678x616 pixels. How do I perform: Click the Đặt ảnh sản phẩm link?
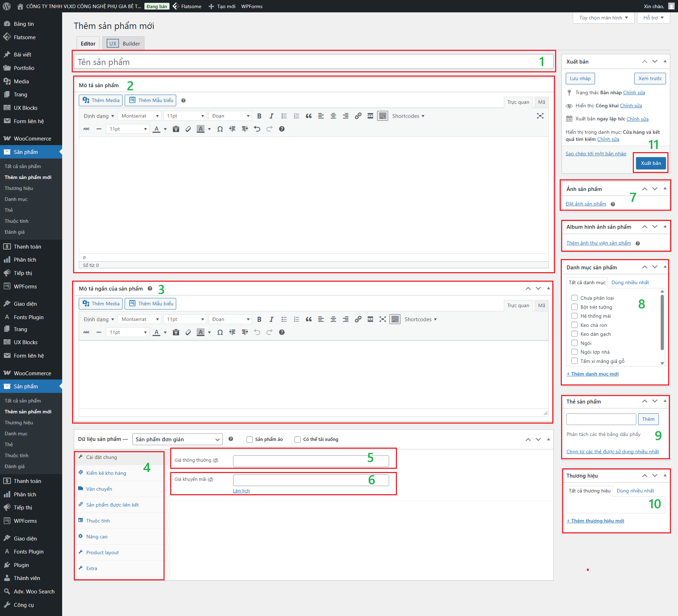585,204
